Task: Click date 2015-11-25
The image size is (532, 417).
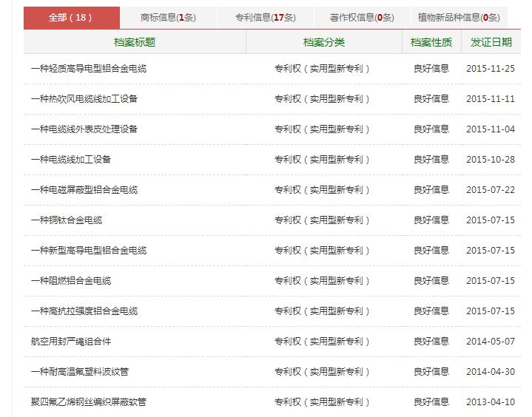Action: (x=491, y=69)
